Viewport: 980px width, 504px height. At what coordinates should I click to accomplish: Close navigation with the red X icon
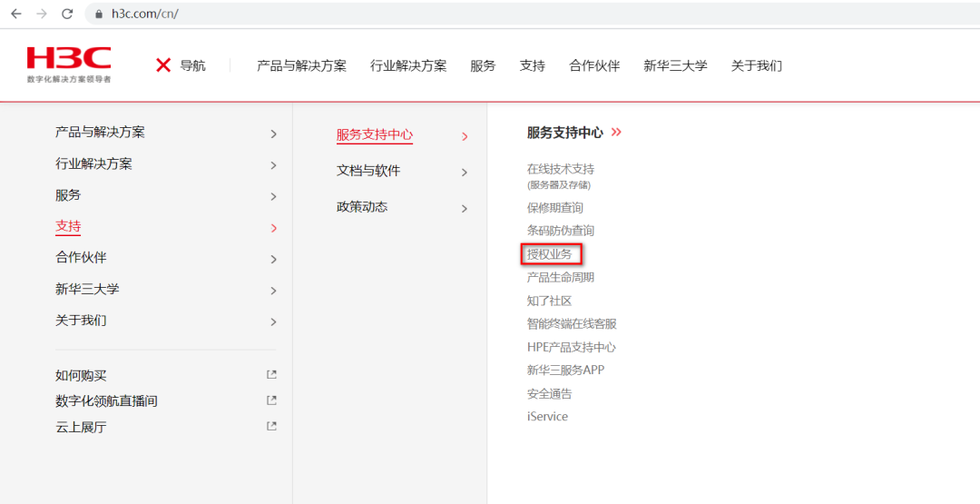pyautogui.click(x=163, y=65)
